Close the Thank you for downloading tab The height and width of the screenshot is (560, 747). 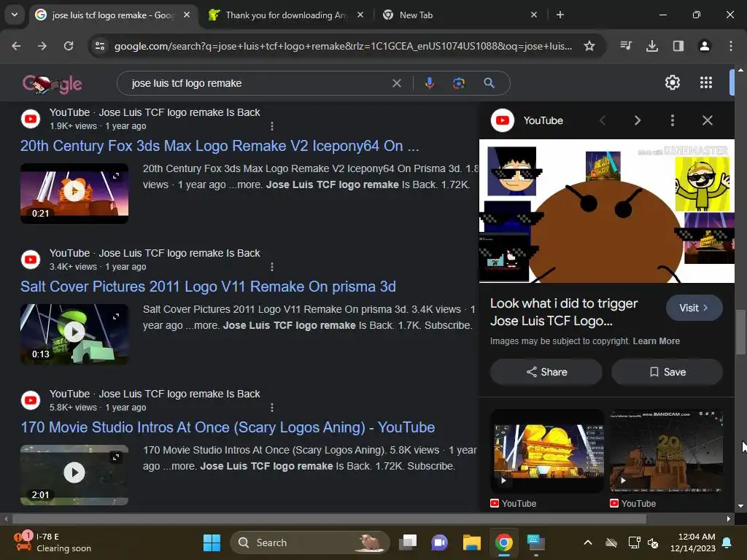tap(360, 15)
